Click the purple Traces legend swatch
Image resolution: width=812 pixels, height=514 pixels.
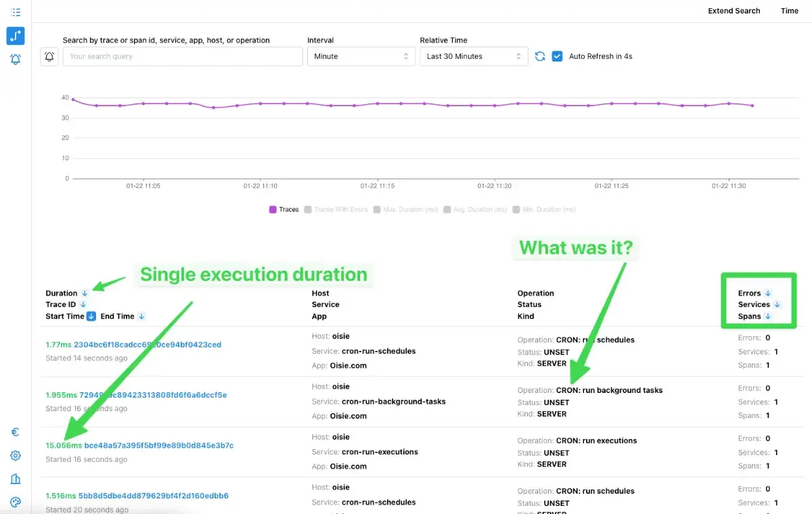point(273,210)
